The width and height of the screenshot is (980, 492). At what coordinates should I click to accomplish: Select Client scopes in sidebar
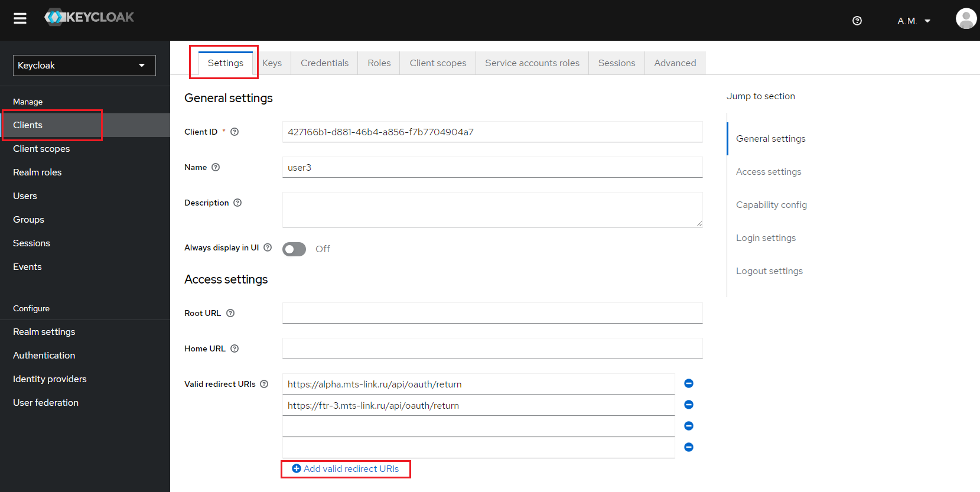[x=85, y=149]
